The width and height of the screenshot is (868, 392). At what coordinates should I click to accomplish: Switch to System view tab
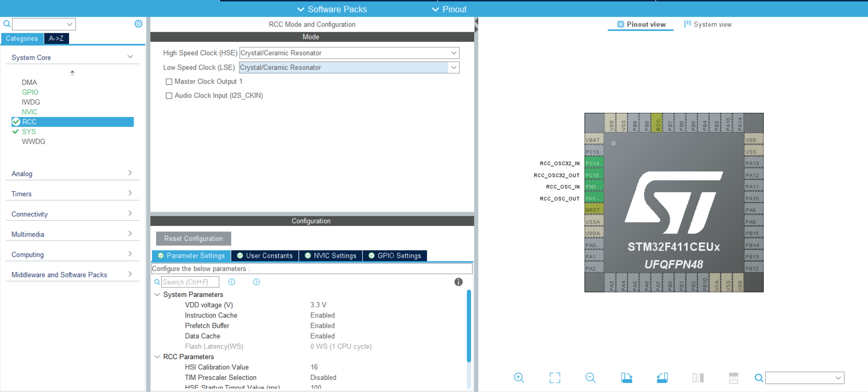[708, 25]
